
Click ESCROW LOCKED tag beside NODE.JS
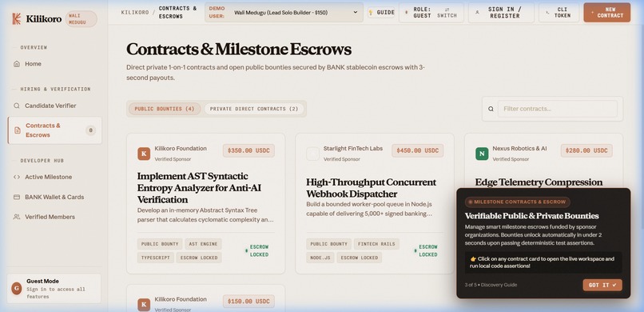pyautogui.click(x=360, y=258)
